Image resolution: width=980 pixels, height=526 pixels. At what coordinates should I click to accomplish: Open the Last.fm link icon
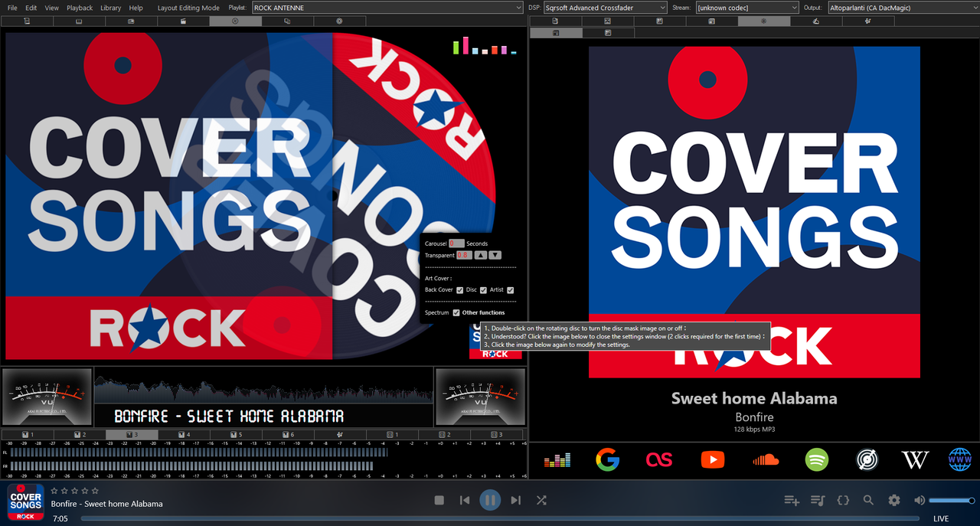coord(658,459)
